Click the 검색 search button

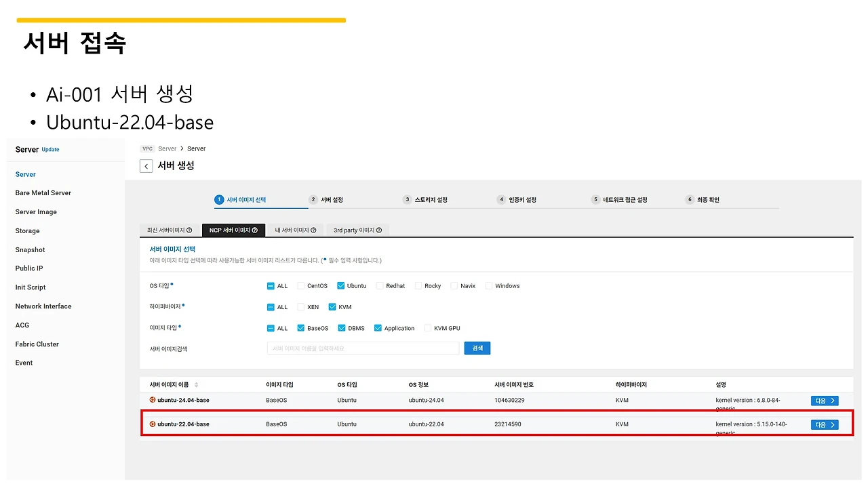(x=477, y=348)
